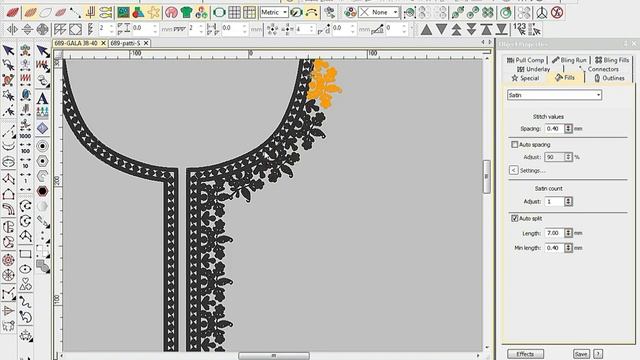Click the concentric circle stitch icon
Image resolution: width=640 pixels, height=360 pixels.
point(42,146)
